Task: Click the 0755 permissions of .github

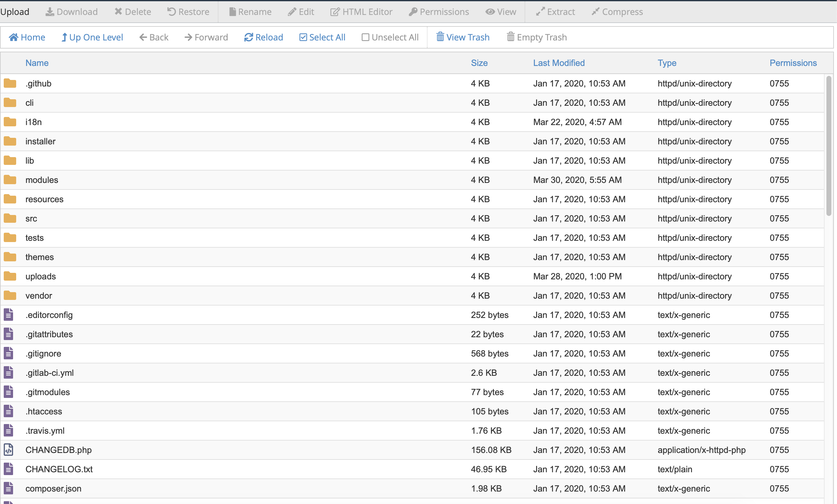Action: pyautogui.click(x=779, y=83)
